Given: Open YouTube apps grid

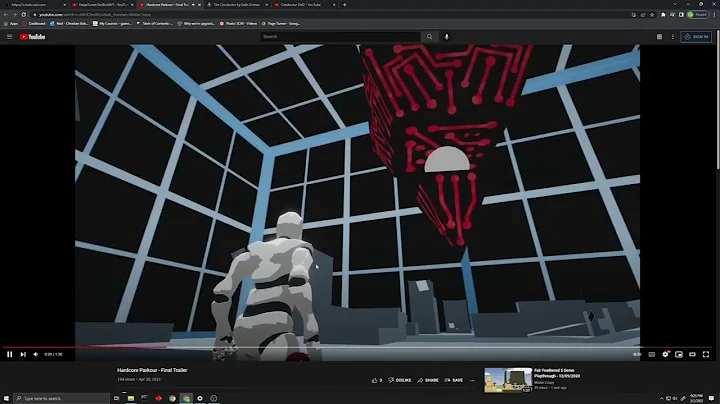Looking at the screenshot, I should coord(659,37).
